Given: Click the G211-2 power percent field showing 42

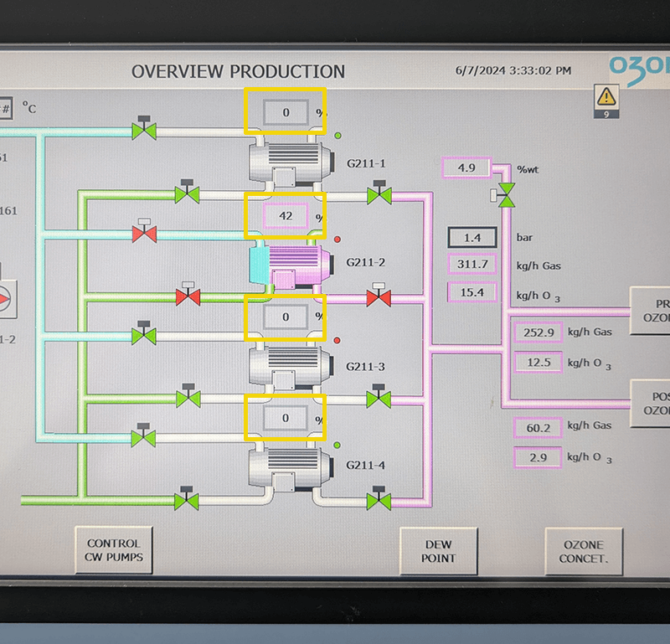Looking at the screenshot, I should click(286, 216).
